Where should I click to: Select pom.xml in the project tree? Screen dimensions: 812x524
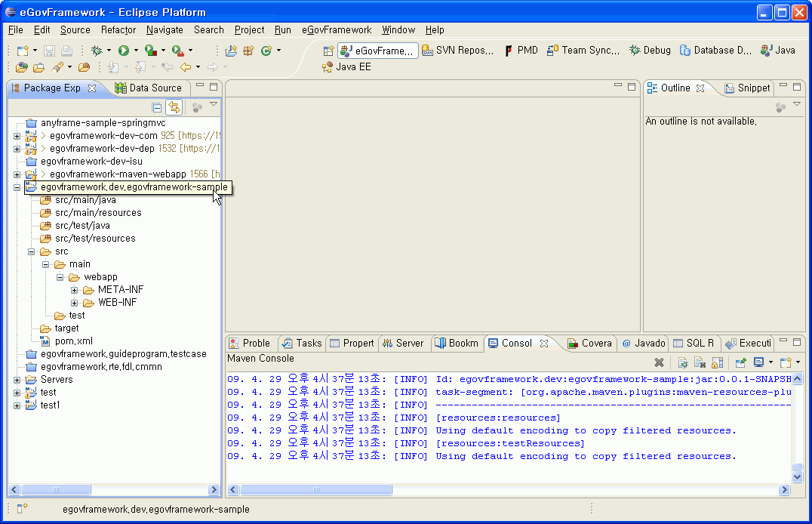coord(73,341)
